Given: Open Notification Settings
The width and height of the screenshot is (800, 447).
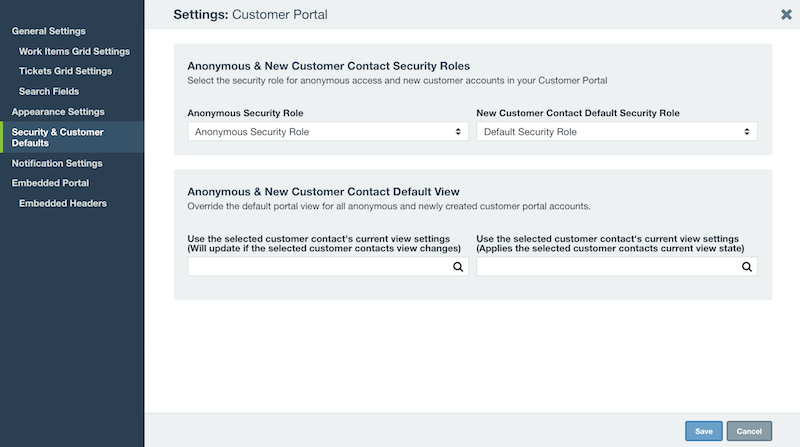Looking at the screenshot, I should [x=57, y=163].
